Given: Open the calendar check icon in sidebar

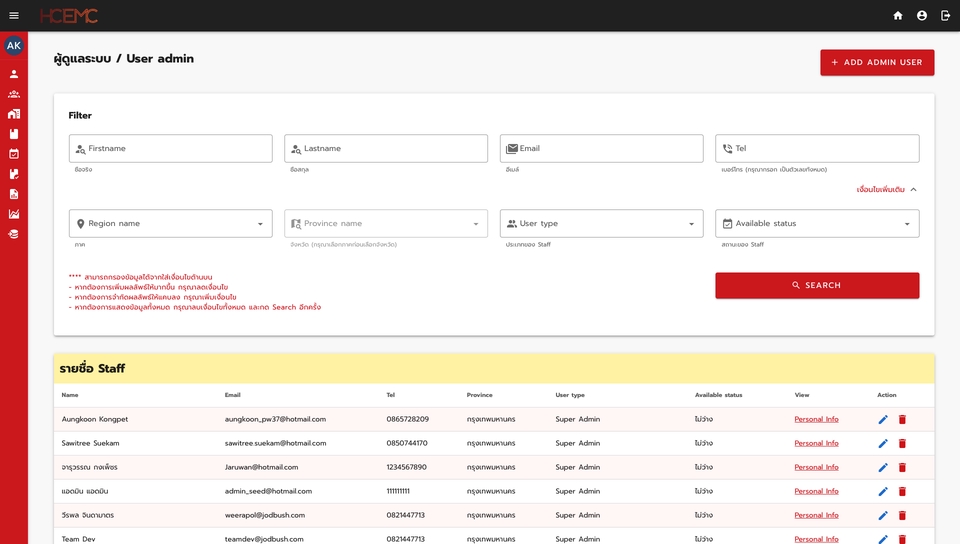Looking at the screenshot, I should 13,154.
